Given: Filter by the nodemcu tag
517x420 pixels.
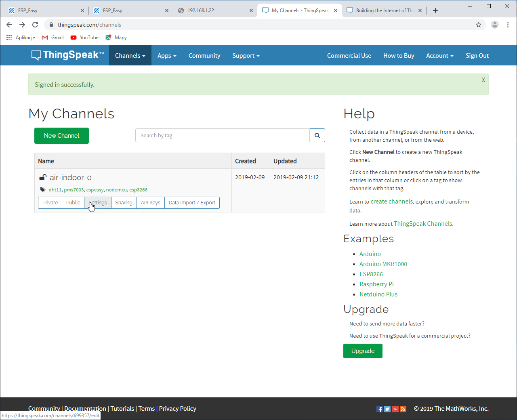Looking at the screenshot, I should 116,190.
